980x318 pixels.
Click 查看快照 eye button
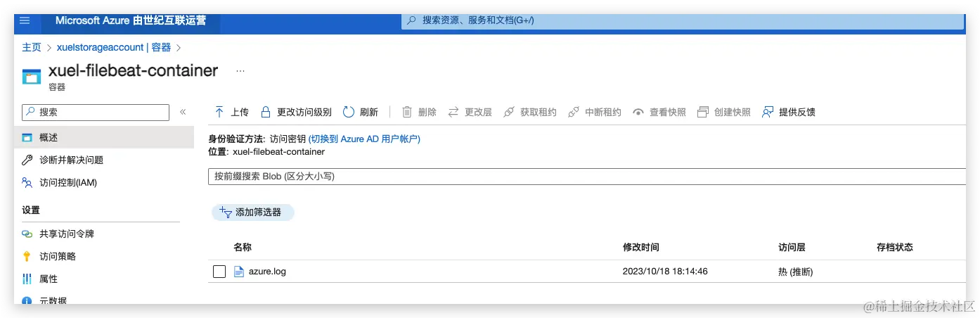click(659, 112)
